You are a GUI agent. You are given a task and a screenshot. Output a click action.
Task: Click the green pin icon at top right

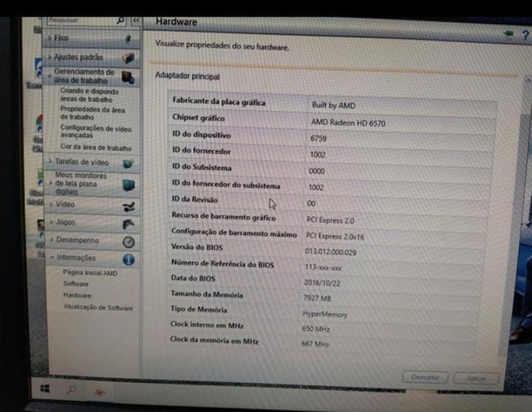click(x=509, y=33)
